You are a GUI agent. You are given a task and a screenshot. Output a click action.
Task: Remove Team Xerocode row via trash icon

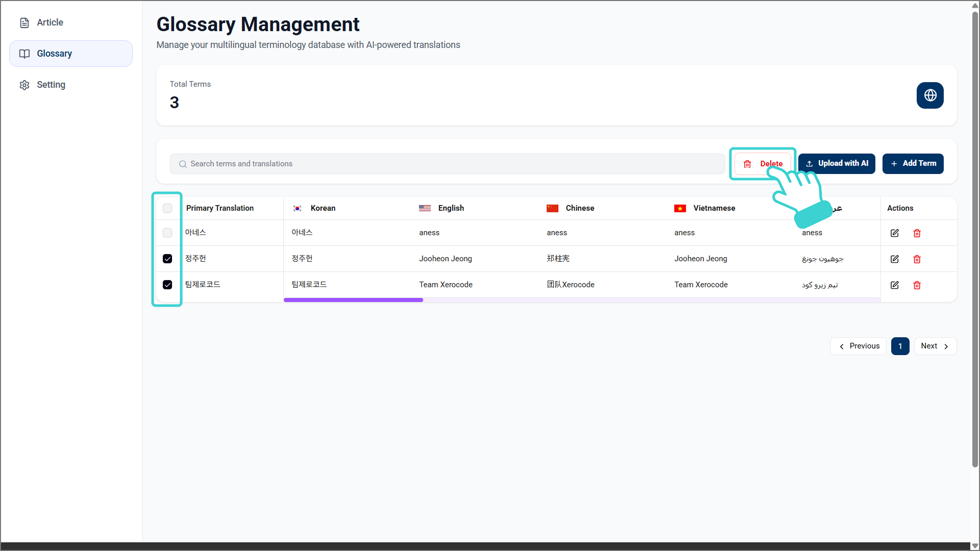coord(917,285)
